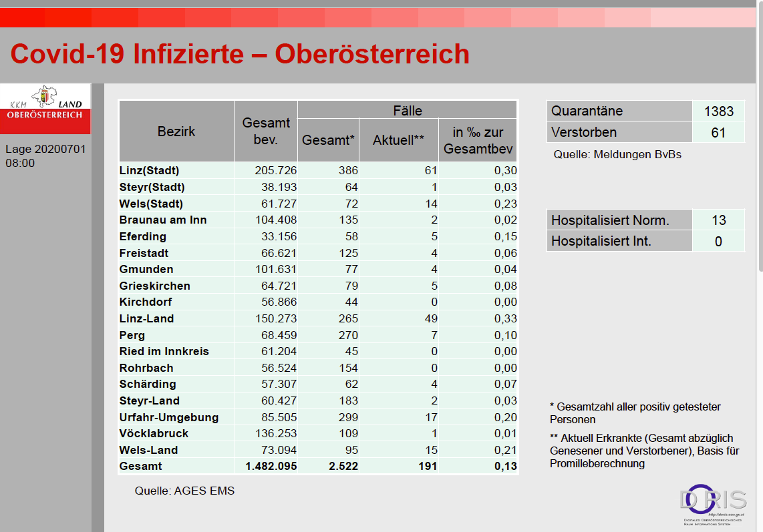This screenshot has height=532, width=763.
Task: Select the Verstorben value 61
Action: tap(718, 132)
